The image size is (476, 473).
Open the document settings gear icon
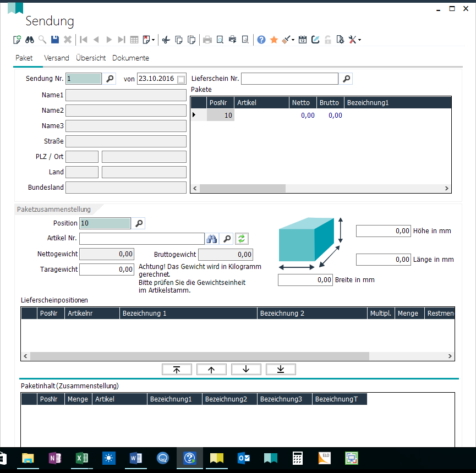[340, 40]
